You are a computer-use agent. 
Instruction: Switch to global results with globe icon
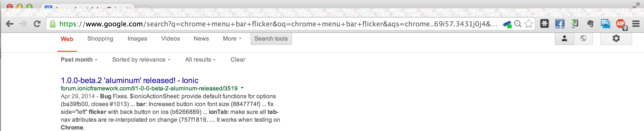tap(583, 38)
